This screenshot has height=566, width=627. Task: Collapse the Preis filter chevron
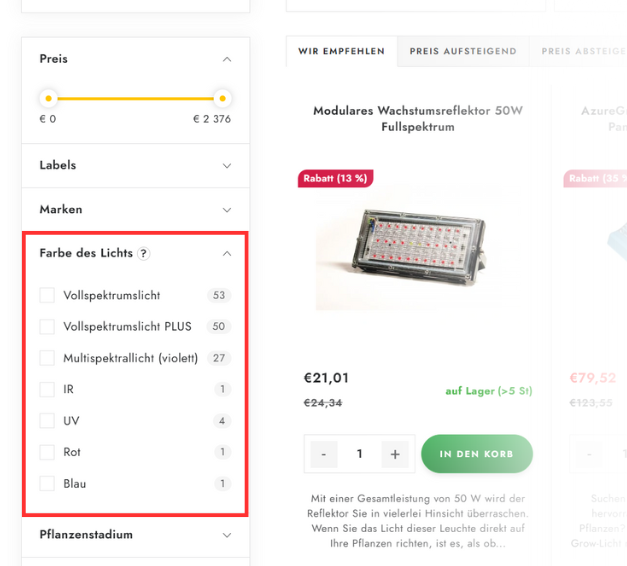227,59
